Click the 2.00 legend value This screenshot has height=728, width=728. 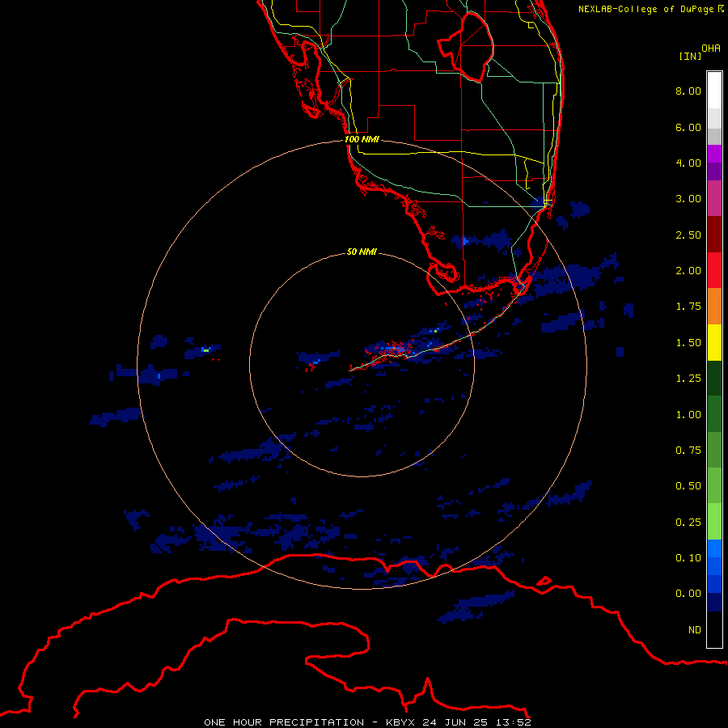pyautogui.click(x=688, y=271)
